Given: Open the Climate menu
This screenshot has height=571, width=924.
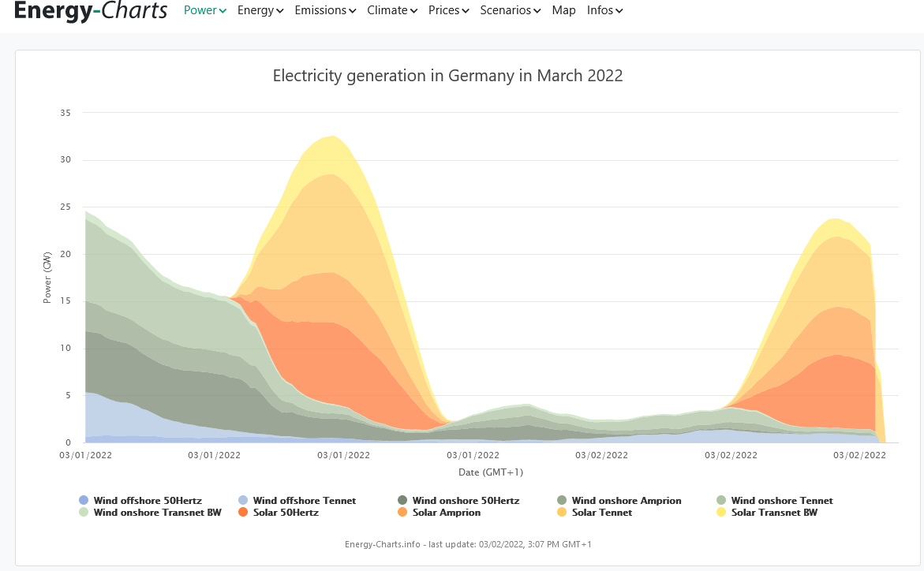Looking at the screenshot, I should tap(392, 11).
